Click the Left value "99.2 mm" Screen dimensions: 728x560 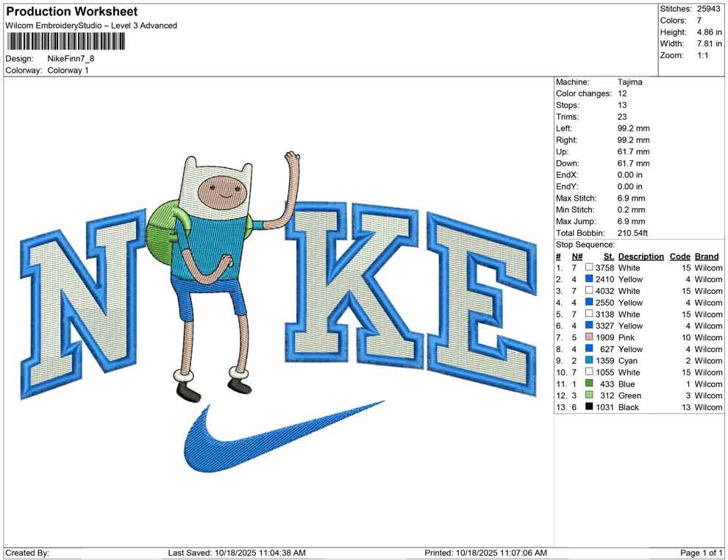[x=633, y=128]
